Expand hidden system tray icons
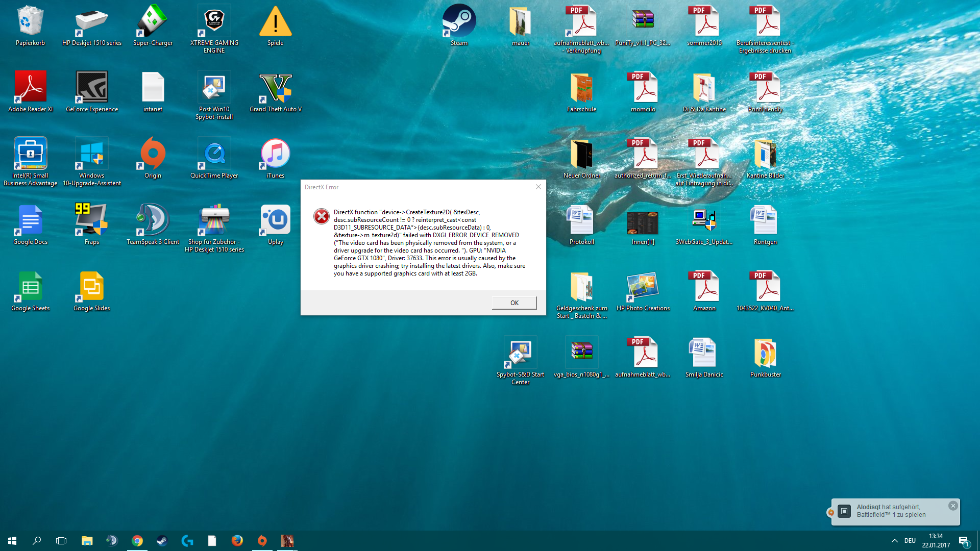Viewport: 980px width, 551px height. click(894, 541)
